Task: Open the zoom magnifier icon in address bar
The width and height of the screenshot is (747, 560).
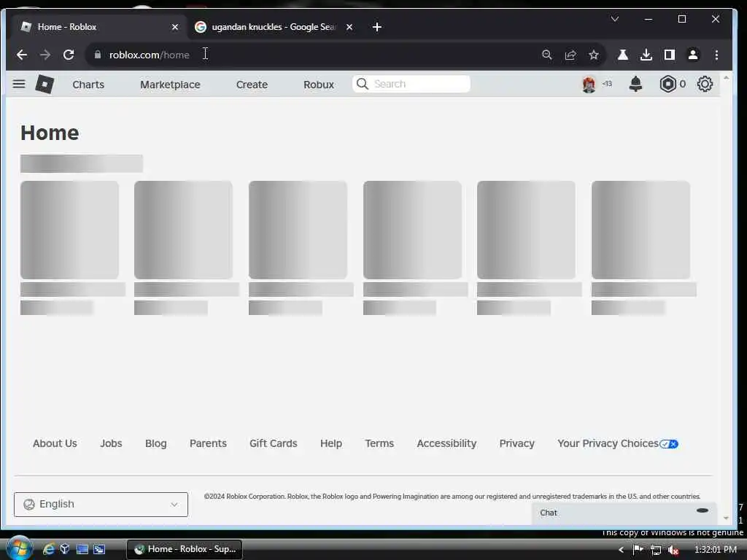Action: coord(547,55)
